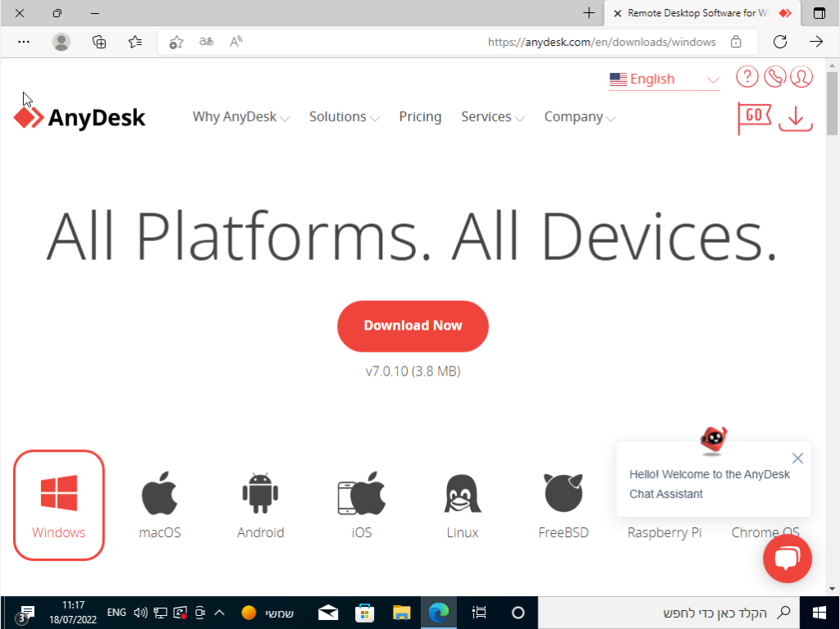Open Microsoft Store from the taskbar
The image size is (840, 629).
(x=365, y=613)
